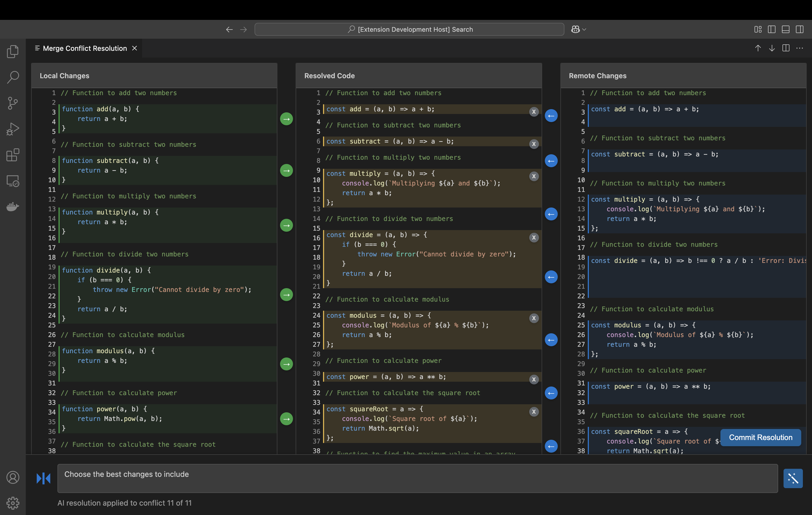Open the editor More Actions menu
The image size is (812, 515).
coord(800,48)
